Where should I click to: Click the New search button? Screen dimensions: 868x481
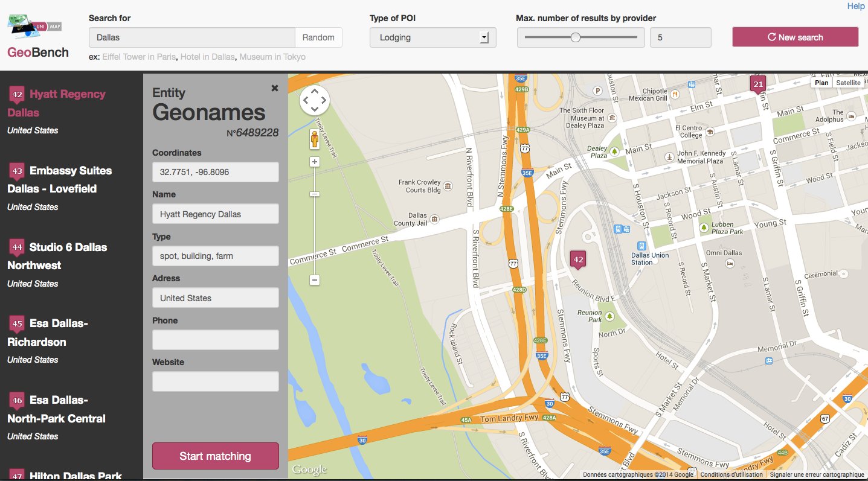[795, 37]
